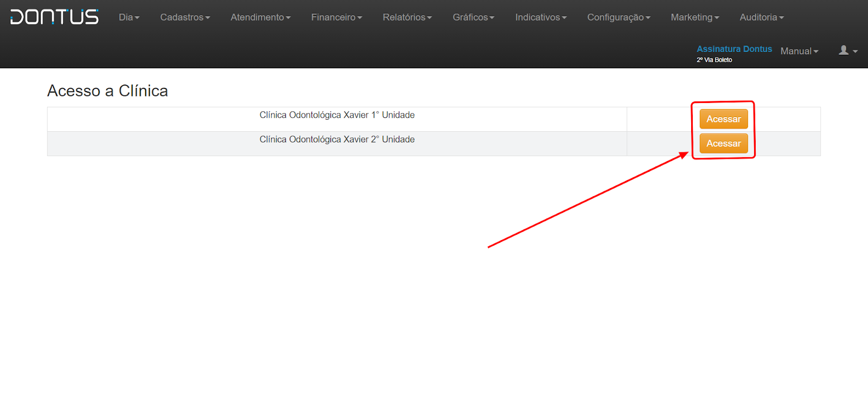Click the Acesso a Clínica heading
The width and height of the screenshot is (868, 412).
pos(107,91)
